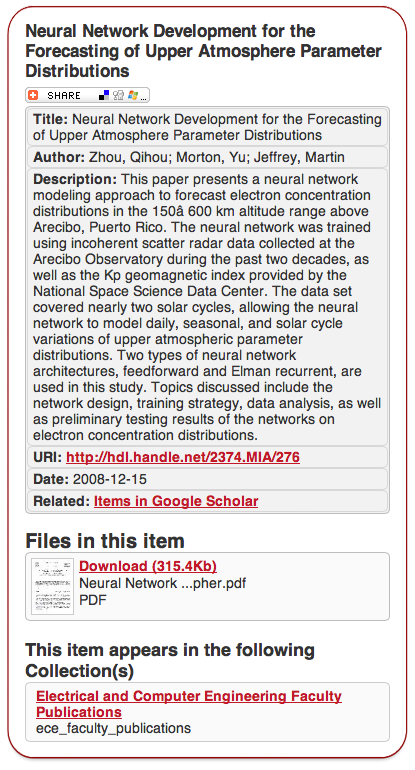The width and height of the screenshot is (415, 770).
Task: Open Items in Google Scholar link
Action: pyautogui.click(x=176, y=501)
